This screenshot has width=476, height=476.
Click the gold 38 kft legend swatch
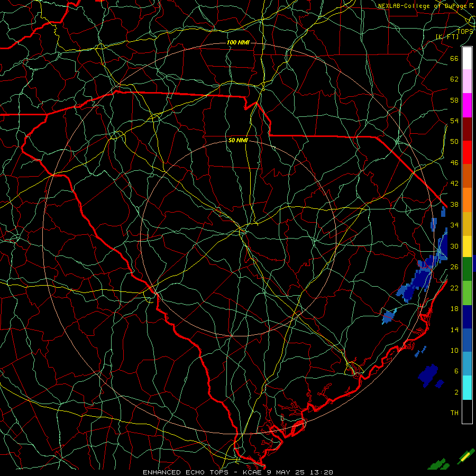(x=467, y=223)
